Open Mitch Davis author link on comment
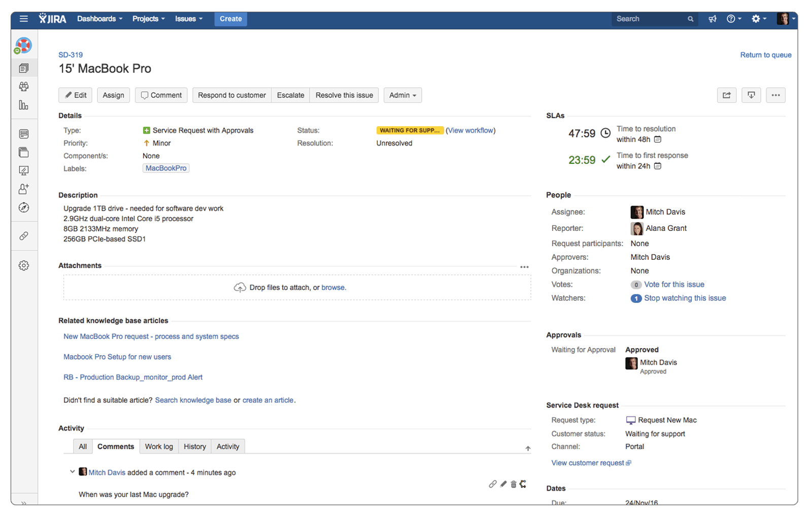The width and height of the screenshot is (812, 515). pos(107,472)
